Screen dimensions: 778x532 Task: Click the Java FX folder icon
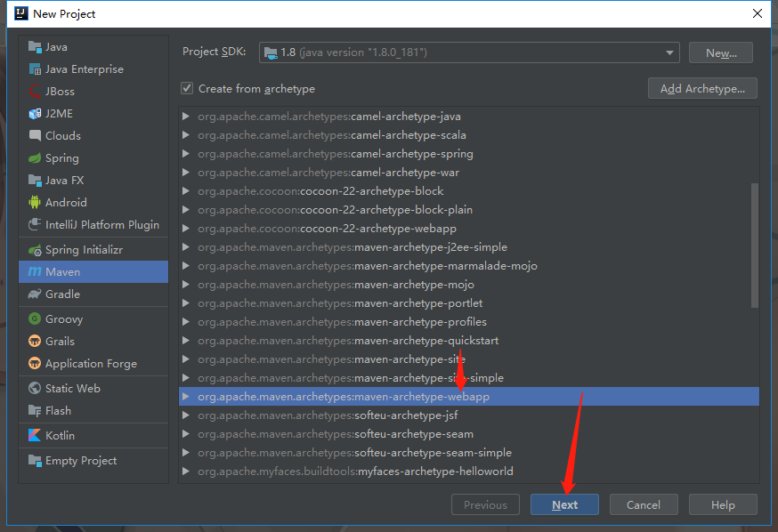tap(35, 181)
